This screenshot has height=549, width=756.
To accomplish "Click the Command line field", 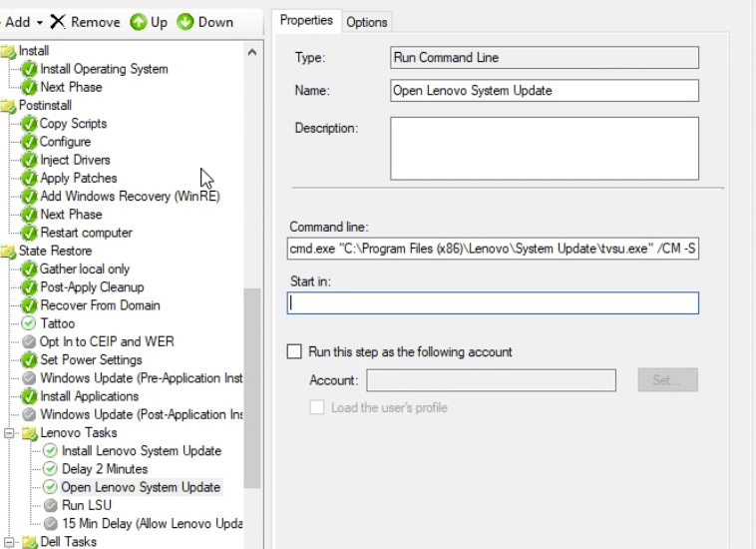I will 493,249.
